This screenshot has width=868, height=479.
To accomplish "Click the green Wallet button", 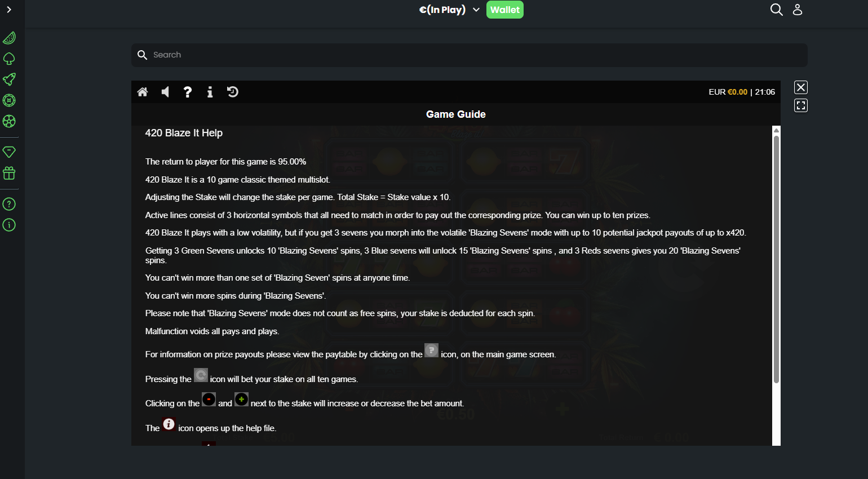I will click(505, 10).
